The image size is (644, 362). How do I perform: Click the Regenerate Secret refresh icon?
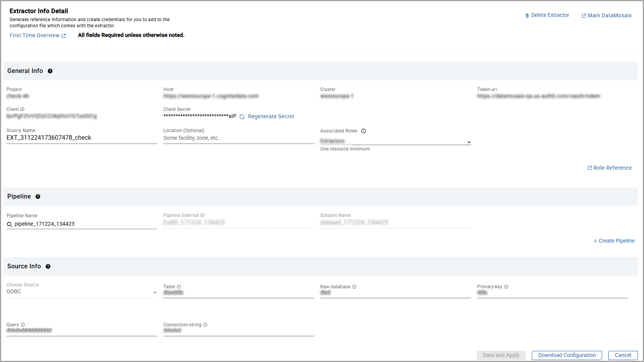click(x=242, y=117)
